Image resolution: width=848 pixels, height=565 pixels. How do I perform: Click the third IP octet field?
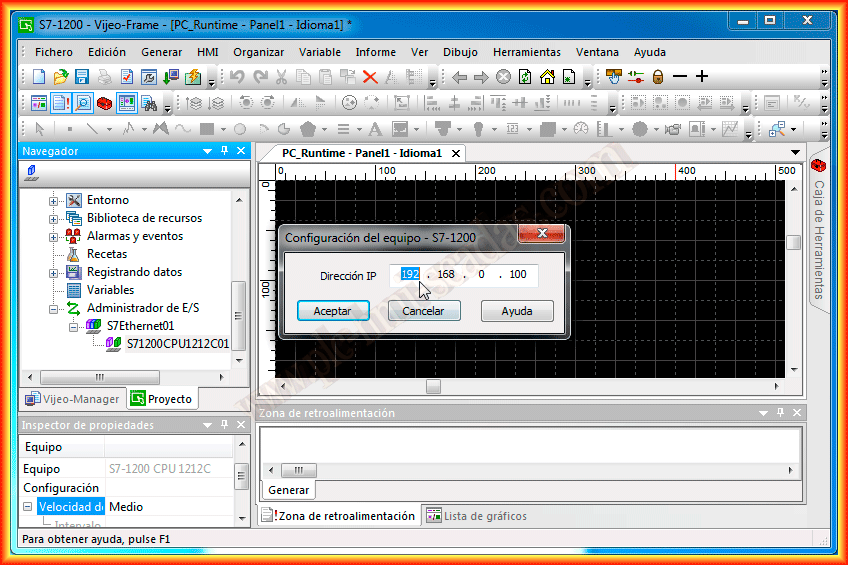pyautogui.click(x=481, y=275)
